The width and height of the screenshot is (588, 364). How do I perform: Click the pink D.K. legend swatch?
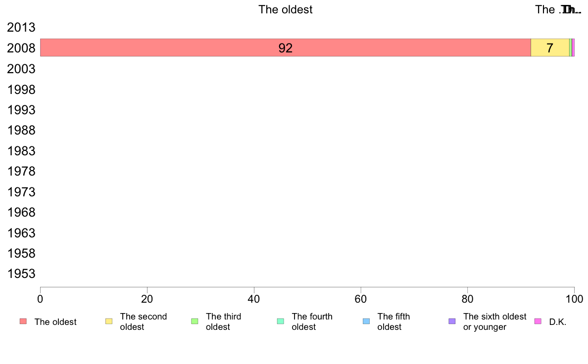tap(538, 321)
